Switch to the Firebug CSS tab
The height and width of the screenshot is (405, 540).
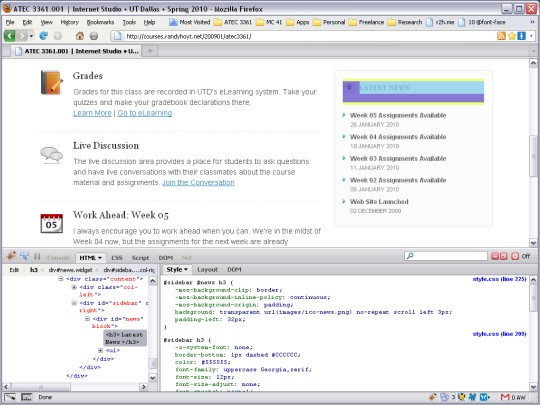pos(117,258)
